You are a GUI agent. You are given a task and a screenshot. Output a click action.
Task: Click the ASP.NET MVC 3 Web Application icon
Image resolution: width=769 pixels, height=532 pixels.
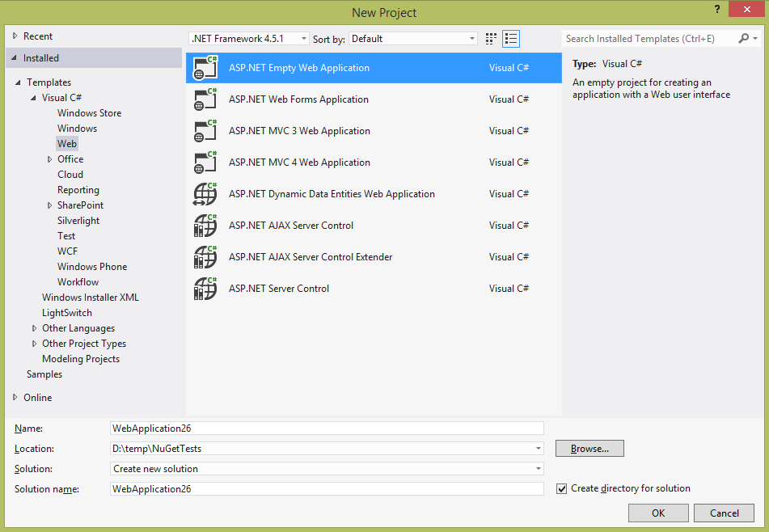coord(205,131)
